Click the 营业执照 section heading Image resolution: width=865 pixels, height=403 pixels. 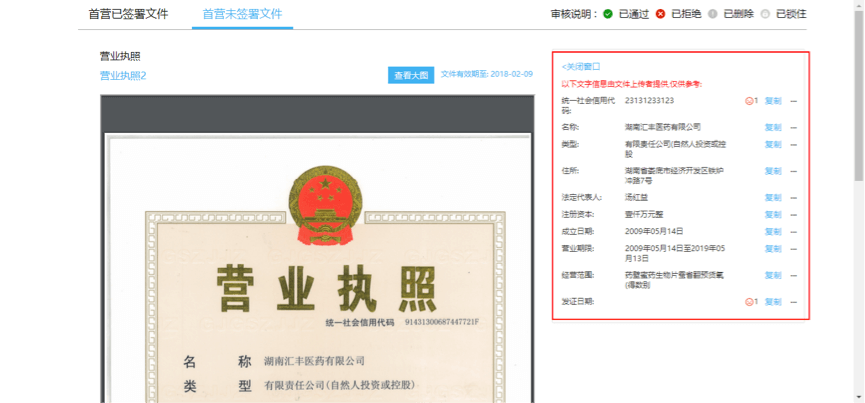(x=120, y=56)
